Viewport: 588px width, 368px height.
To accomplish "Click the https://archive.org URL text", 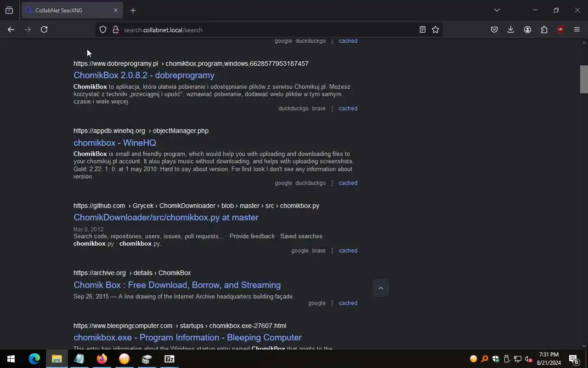I will (x=100, y=273).
